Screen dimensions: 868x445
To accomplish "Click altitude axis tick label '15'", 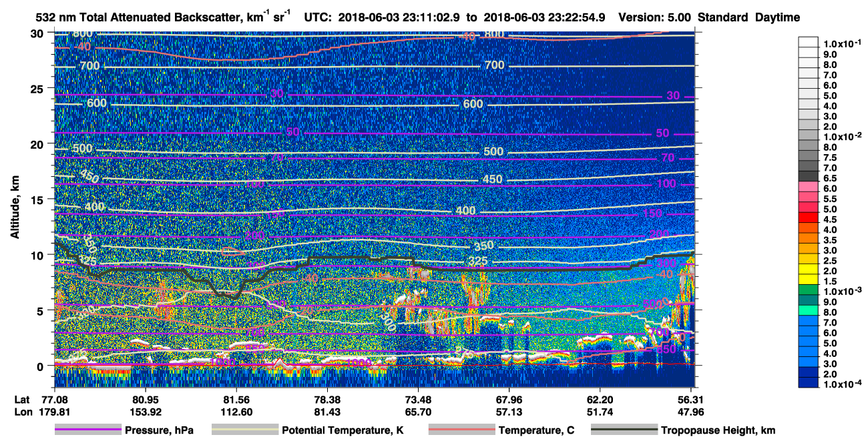I will 39,199.
